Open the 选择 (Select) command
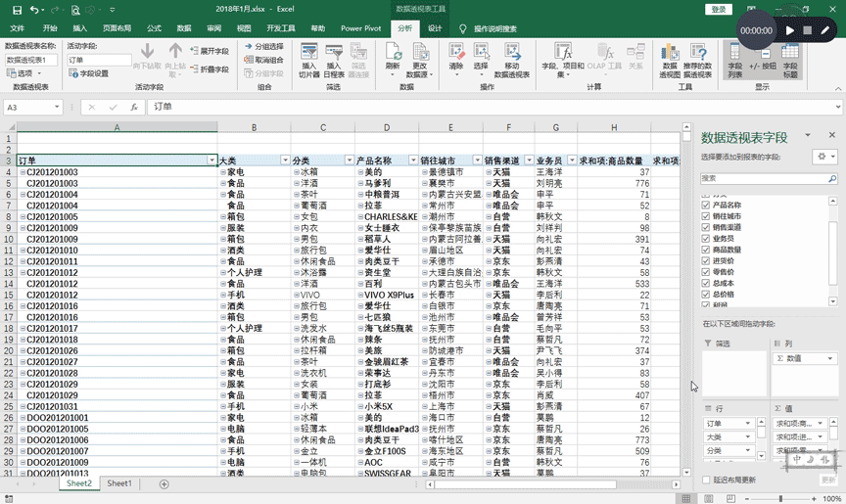This screenshot has height=504, width=846. point(481,60)
